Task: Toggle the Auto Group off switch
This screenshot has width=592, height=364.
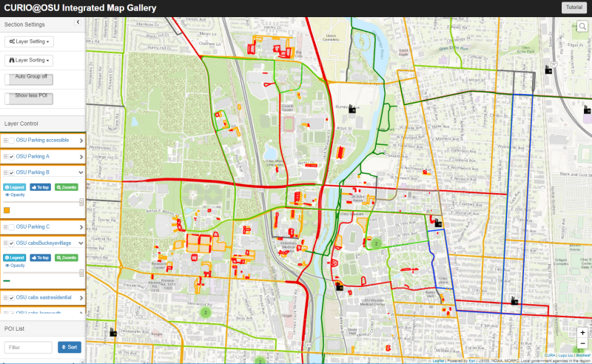Action: click(x=29, y=79)
